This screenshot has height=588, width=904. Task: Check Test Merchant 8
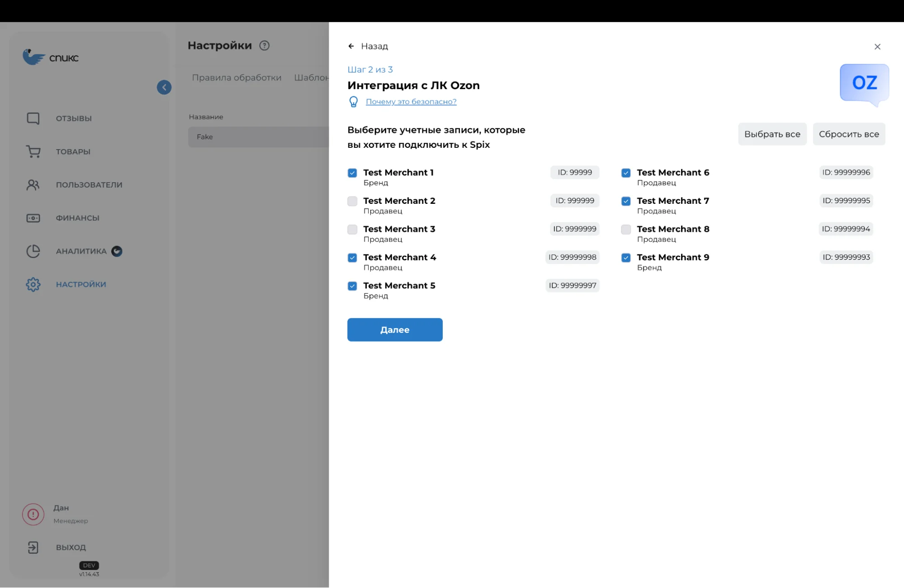(x=626, y=230)
